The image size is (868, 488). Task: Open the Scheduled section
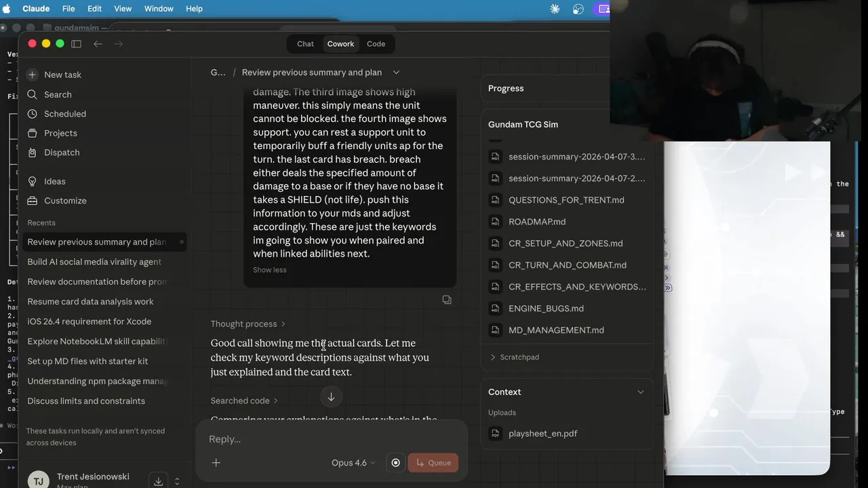[x=65, y=114]
